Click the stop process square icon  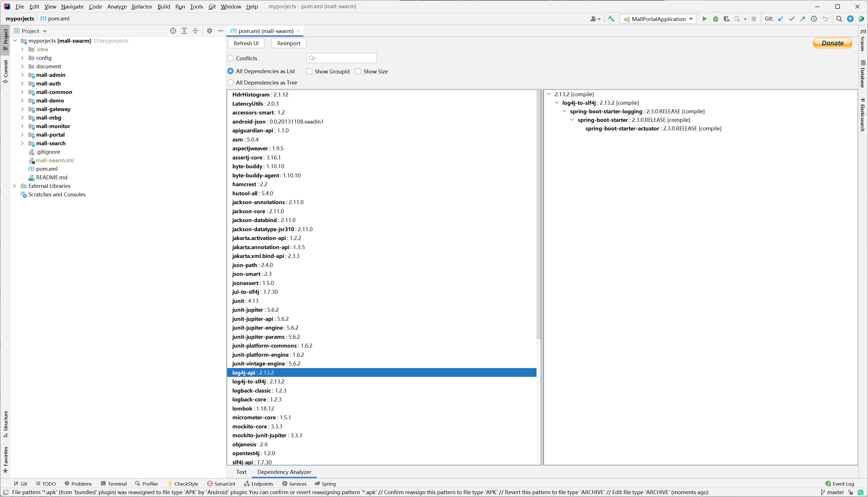pos(754,19)
